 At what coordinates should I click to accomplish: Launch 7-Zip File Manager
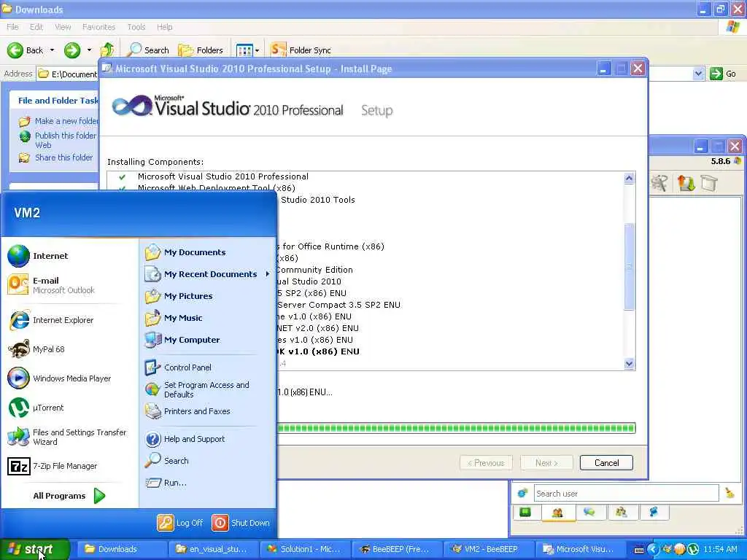[x=53, y=466]
